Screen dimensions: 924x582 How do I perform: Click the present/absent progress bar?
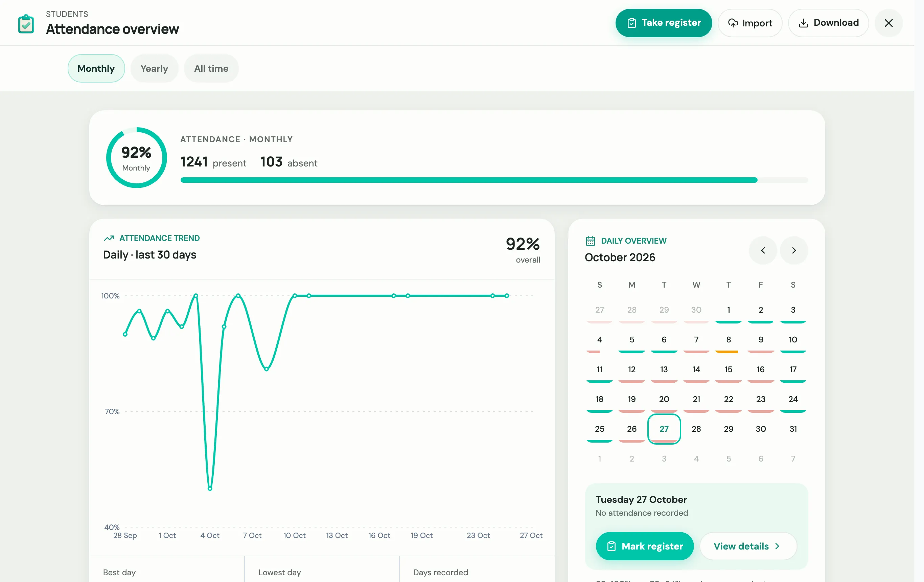(x=494, y=180)
